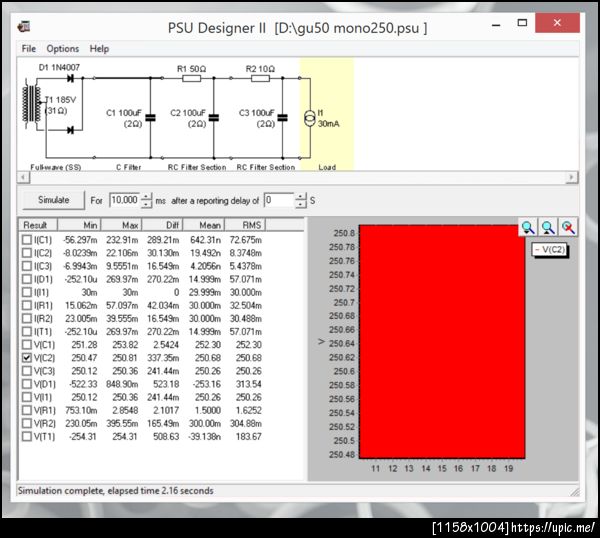Sort by the Mean column header

(x=204, y=225)
